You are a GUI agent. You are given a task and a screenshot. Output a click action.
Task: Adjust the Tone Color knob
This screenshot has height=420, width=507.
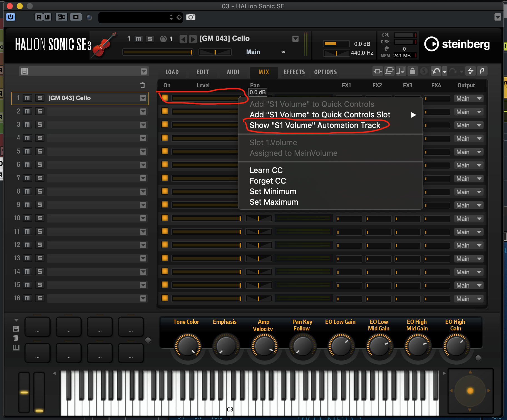188,347
